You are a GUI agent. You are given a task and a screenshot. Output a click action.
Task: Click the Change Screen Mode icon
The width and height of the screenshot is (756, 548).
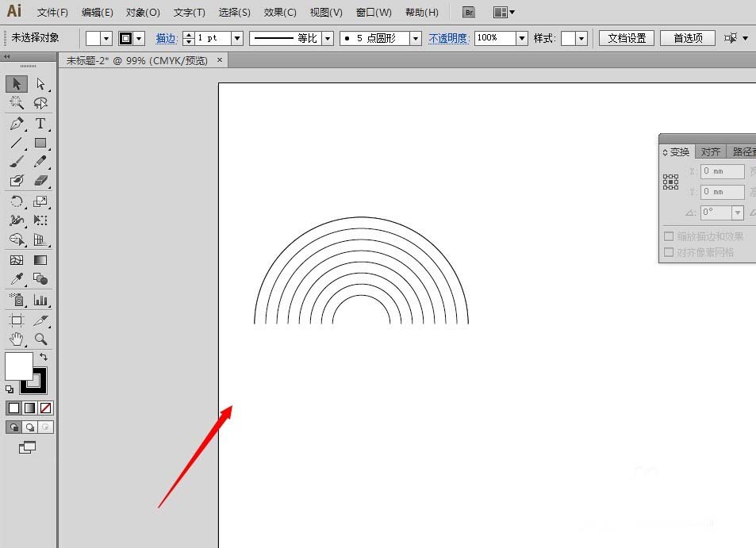click(x=27, y=448)
